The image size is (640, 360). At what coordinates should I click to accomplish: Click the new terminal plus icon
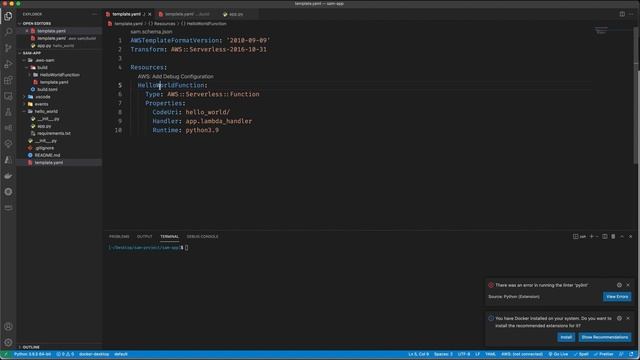click(x=591, y=236)
